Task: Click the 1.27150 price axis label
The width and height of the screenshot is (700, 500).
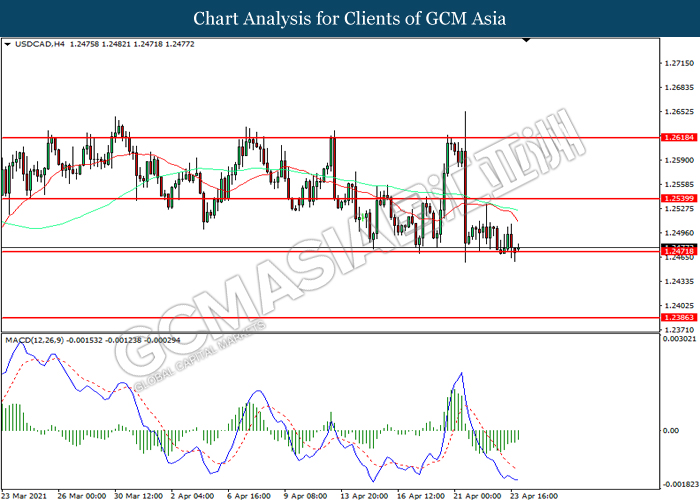Action: (679, 63)
